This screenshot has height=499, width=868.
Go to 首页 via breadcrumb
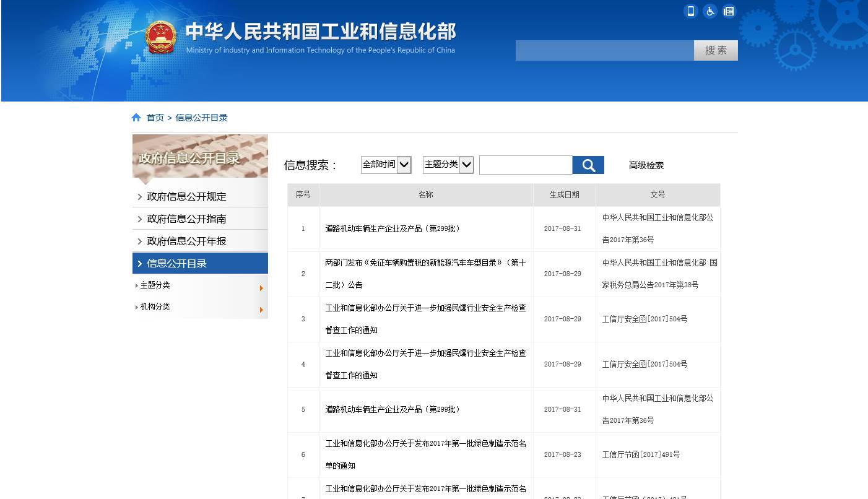click(x=155, y=118)
